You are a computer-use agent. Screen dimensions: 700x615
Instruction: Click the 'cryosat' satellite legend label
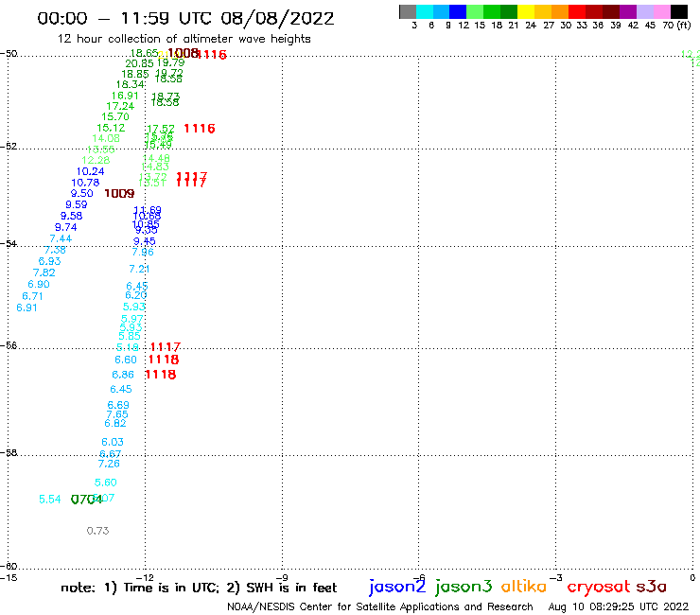coord(599,588)
